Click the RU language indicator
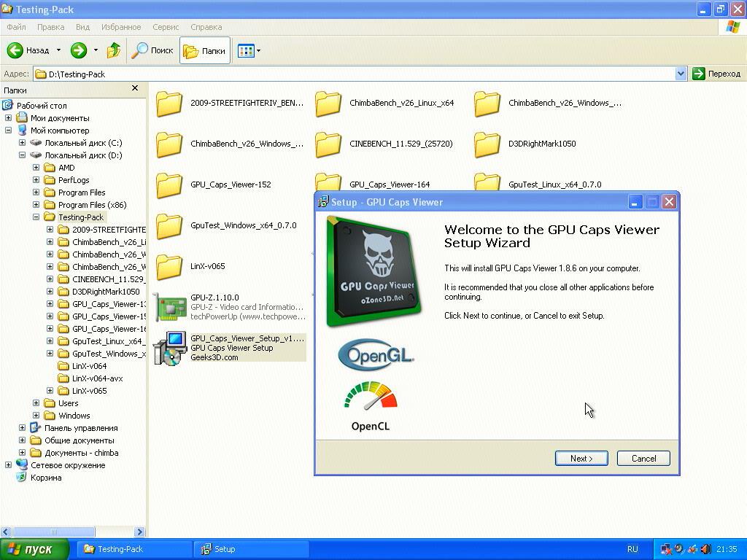747x560 pixels. pos(632,549)
